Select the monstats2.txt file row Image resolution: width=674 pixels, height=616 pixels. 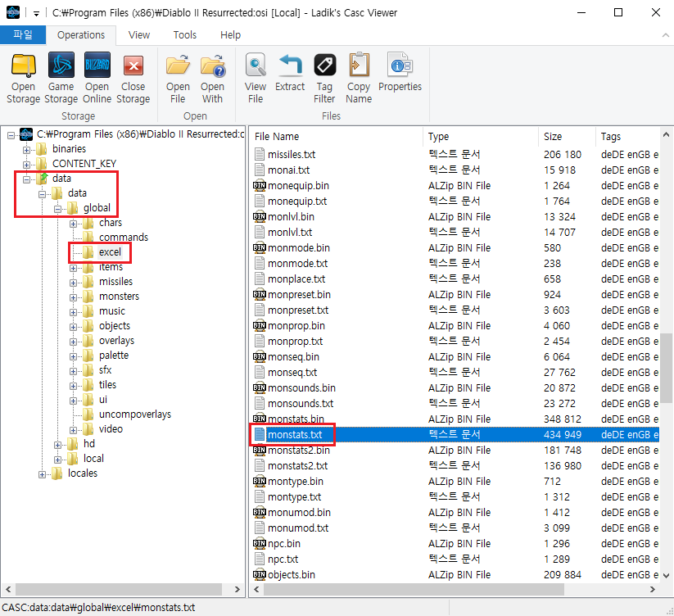click(455, 466)
